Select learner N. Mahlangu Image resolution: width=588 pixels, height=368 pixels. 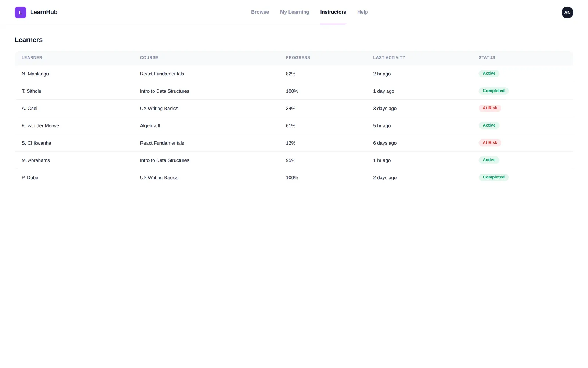pos(35,74)
